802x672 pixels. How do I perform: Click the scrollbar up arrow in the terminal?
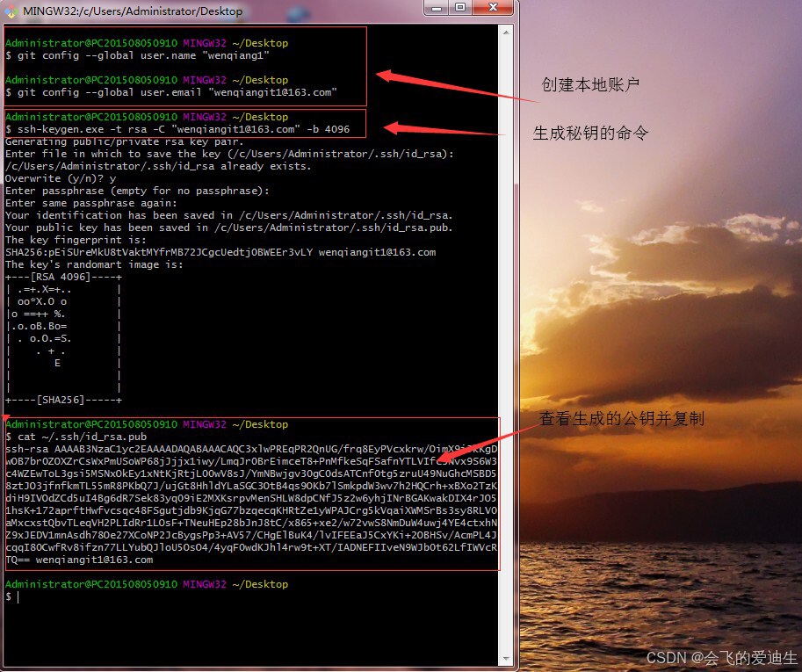506,33
